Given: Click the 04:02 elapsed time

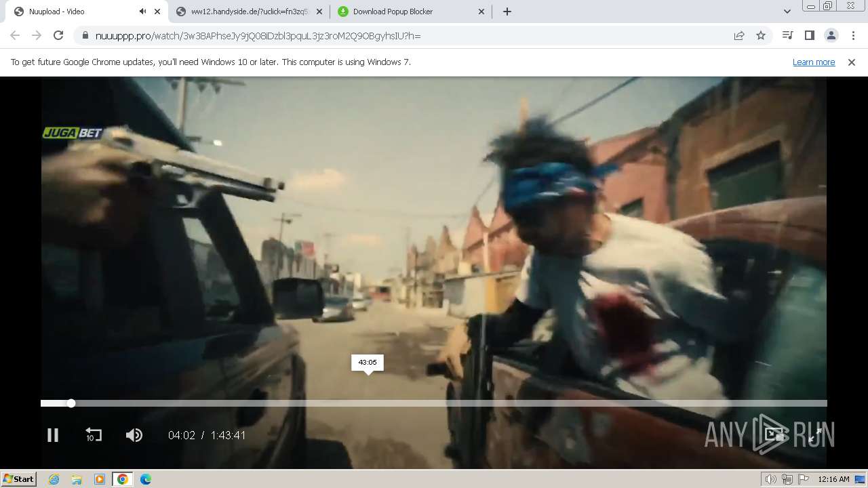Looking at the screenshot, I should pyautogui.click(x=182, y=435).
